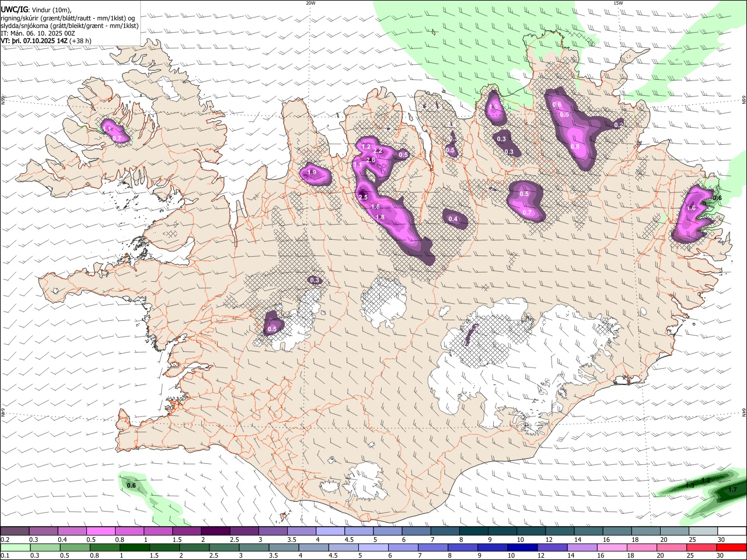Select the '1.8' precipitation value on the map
This screenshot has height=560, width=747.
coord(380,217)
